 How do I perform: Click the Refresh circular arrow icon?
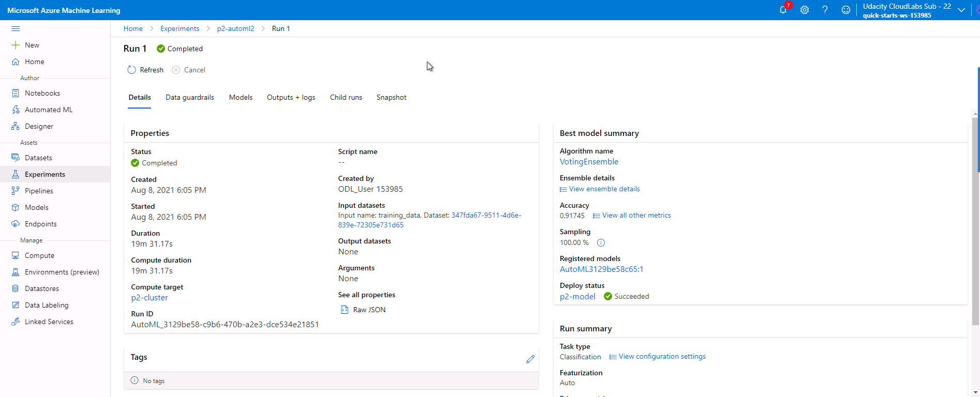click(131, 70)
